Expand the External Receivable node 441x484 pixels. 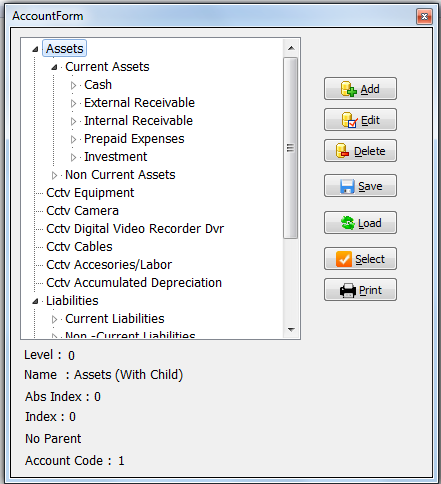tap(73, 103)
